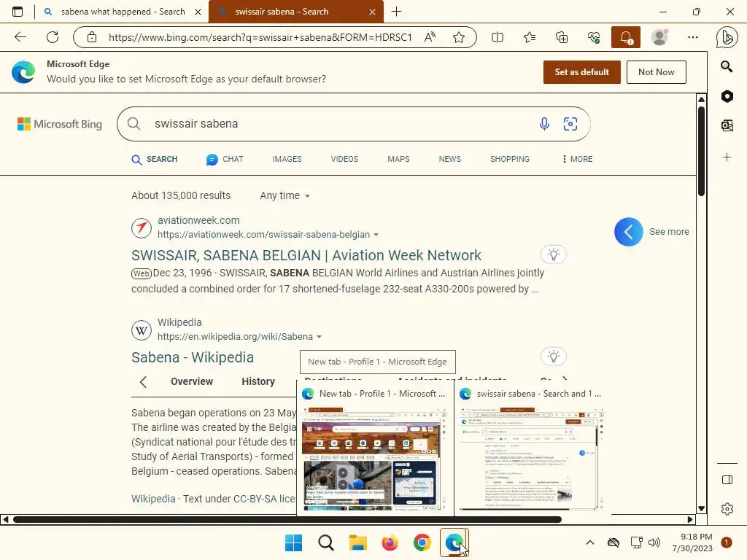
Task: Search by voice microphone icon
Action: pos(544,124)
